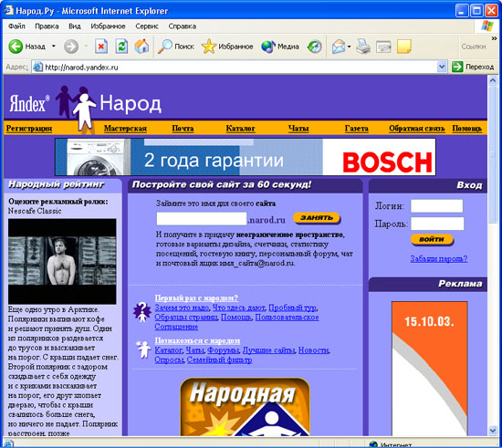Viewport: 502px width, 448px height.
Task: Open the Правка menu
Action: coord(47,26)
